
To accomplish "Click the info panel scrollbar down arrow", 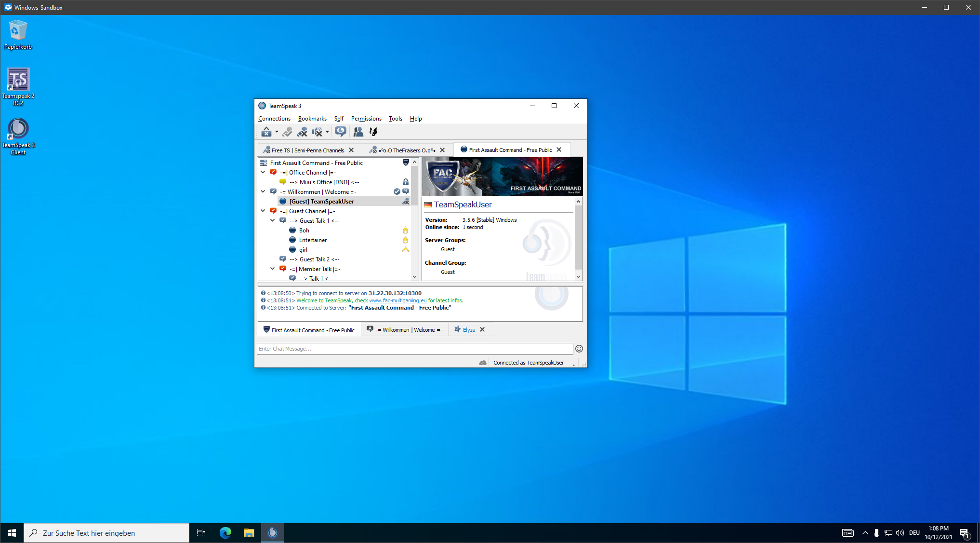I will click(x=578, y=276).
